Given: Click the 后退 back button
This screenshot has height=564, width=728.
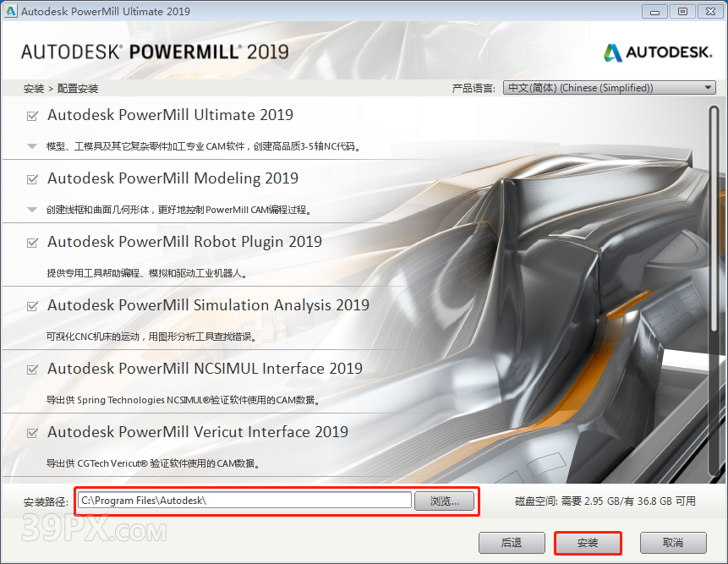Looking at the screenshot, I should (x=512, y=543).
